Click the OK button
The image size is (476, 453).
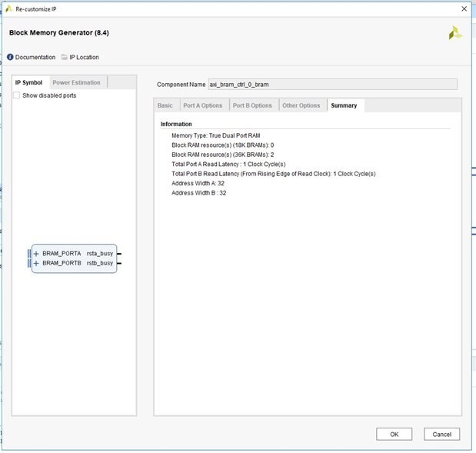(x=394, y=435)
